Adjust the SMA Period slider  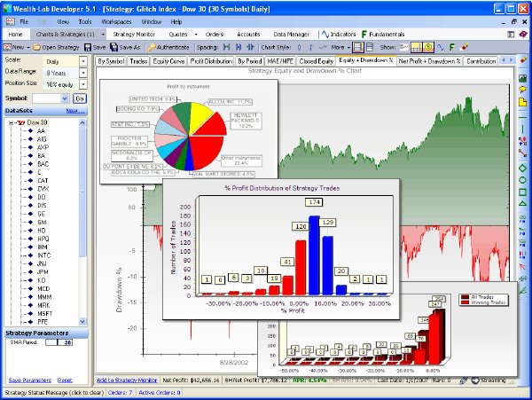pos(59,342)
